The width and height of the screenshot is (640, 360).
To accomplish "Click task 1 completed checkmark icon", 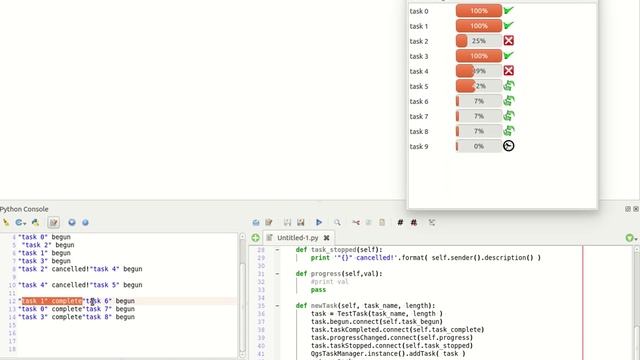I will 509,26.
